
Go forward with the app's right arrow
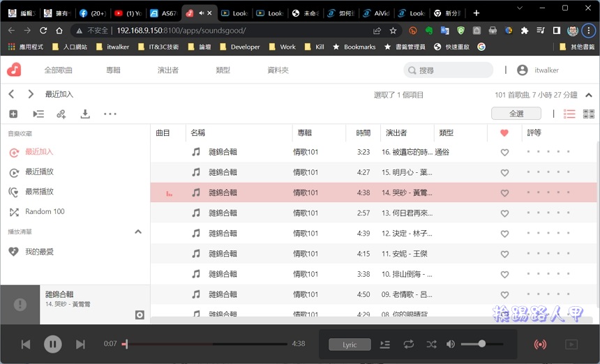click(31, 94)
